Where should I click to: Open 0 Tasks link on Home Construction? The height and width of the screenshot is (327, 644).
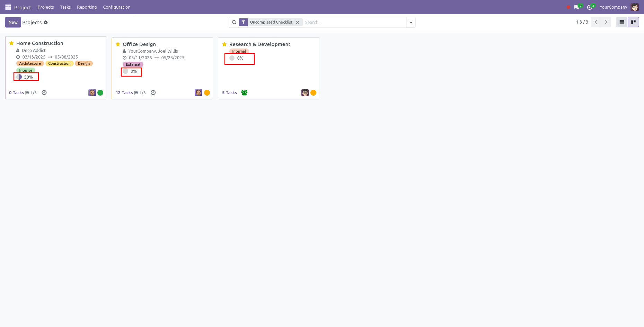pos(16,92)
